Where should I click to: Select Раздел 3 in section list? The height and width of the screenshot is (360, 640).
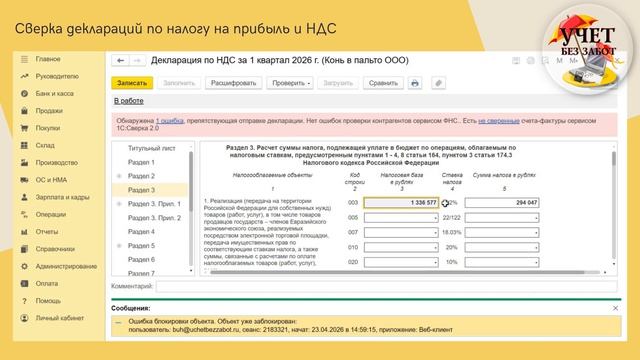click(141, 190)
